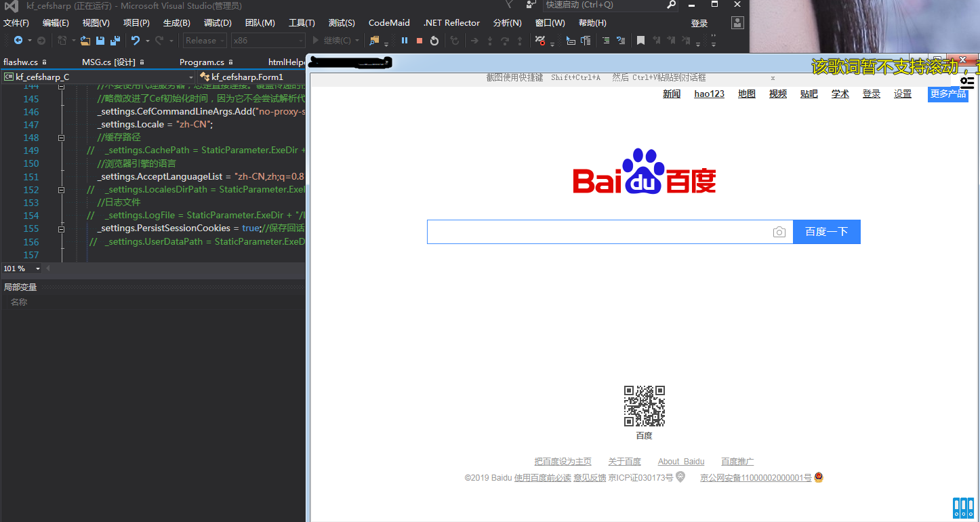Viewport: 980px width, 522px height.
Task: Click the 视频 link on Baidu
Action: coord(778,94)
